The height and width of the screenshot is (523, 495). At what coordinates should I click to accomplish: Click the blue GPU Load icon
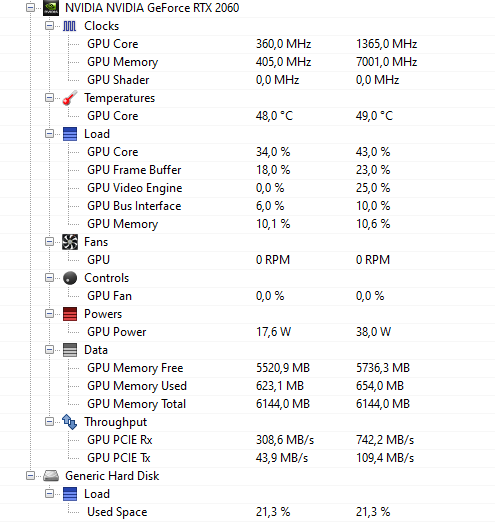tap(70, 134)
